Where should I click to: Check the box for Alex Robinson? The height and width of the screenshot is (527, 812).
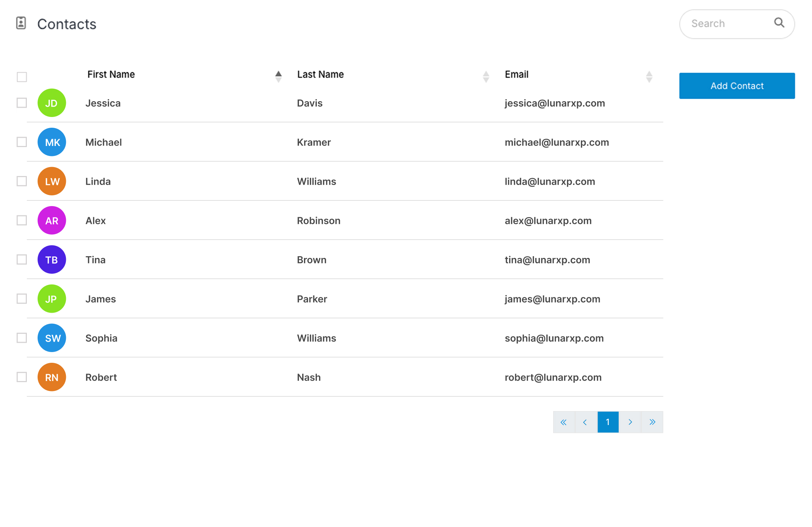tap(22, 221)
